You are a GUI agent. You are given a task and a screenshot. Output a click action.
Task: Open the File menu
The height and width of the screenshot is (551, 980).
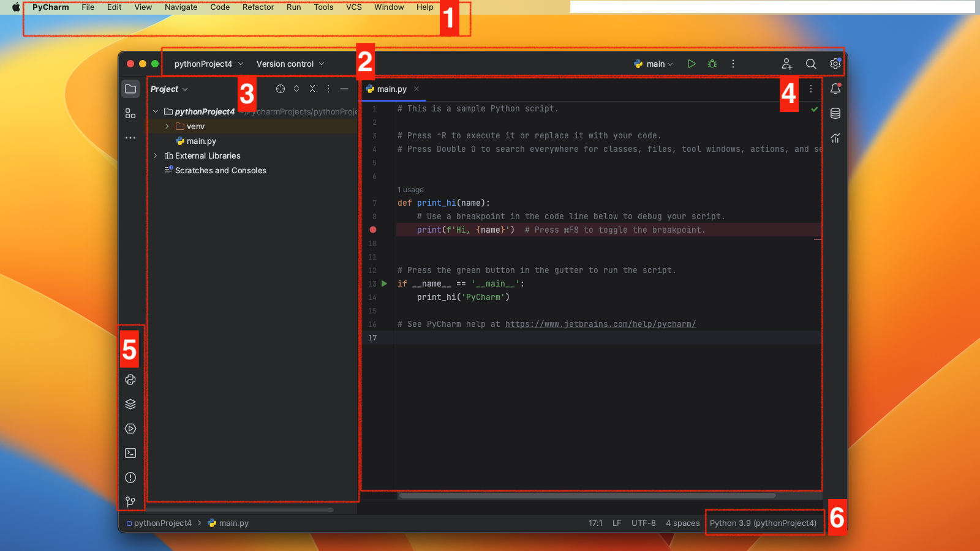pyautogui.click(x=88, y=7)
